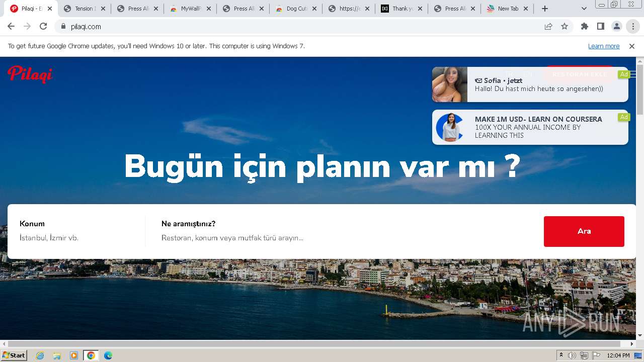Click the taskbar clock showing 12:04 PM
Image resolution: width=644 pixels, height=362 pixels.
(x=618, y=355)
